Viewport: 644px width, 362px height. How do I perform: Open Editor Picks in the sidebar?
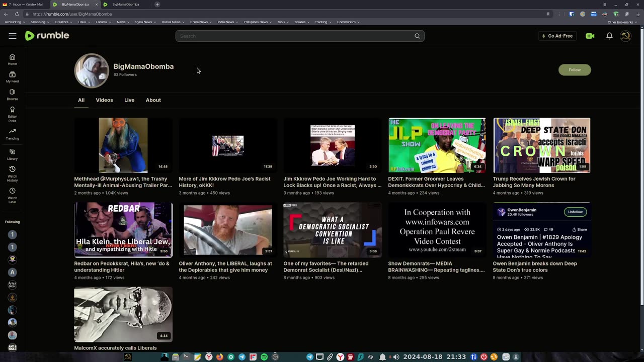coord(13,114)
